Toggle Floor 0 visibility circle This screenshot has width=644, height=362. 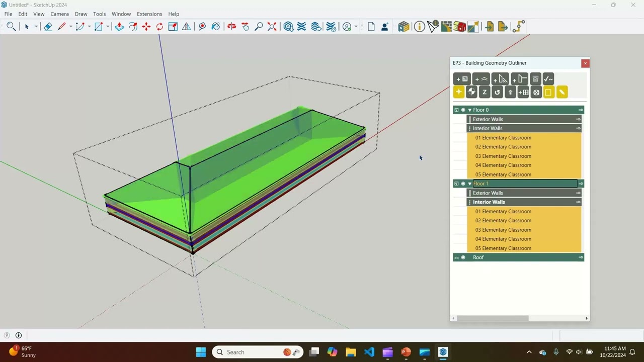click(463, 110)
